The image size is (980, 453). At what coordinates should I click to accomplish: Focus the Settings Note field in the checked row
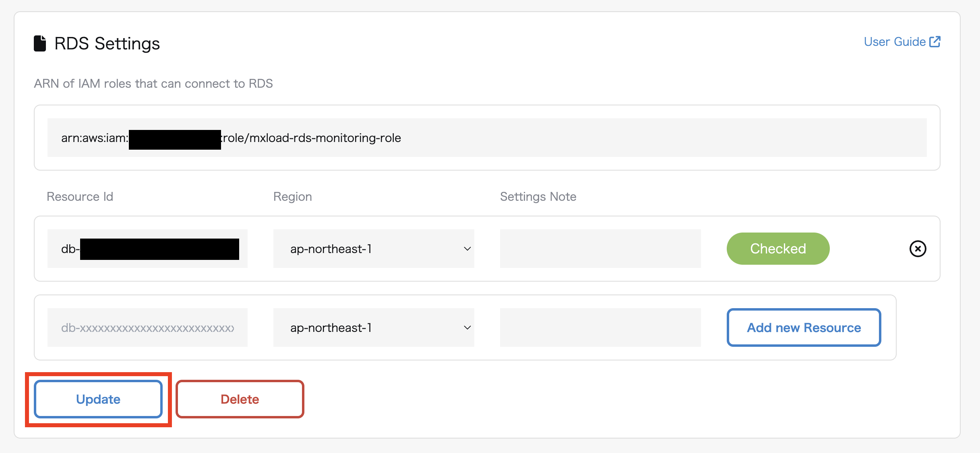600,249
